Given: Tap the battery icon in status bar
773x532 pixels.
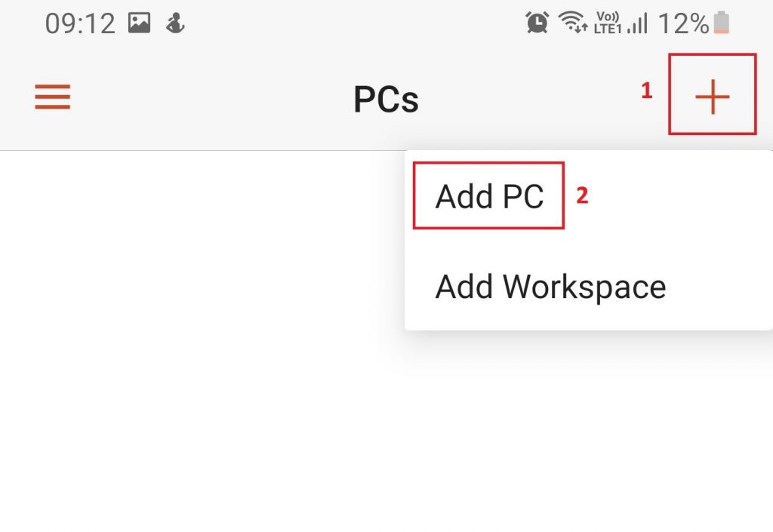Looking at the screenshot, I should pyautogui.click(x=721, y=23).
